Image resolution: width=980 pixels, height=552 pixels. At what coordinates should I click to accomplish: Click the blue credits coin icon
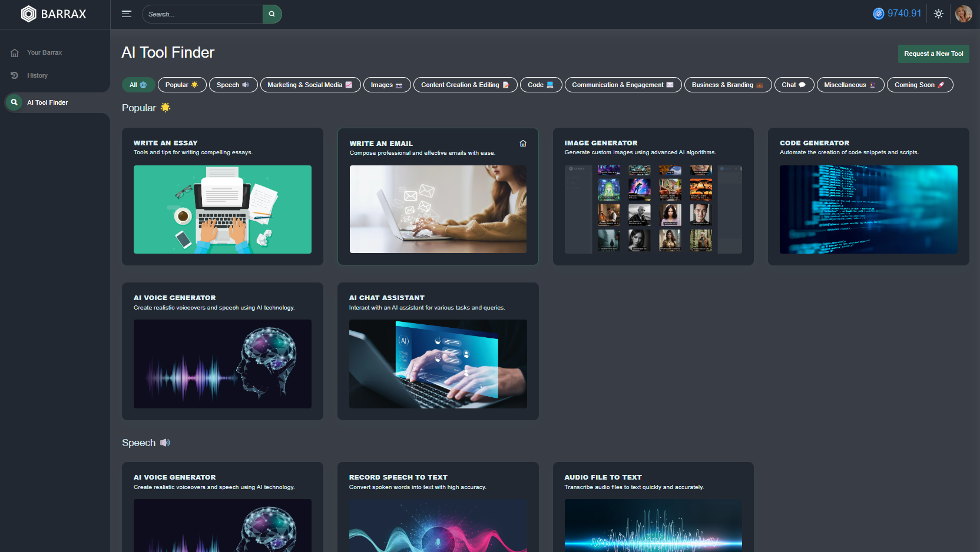(879, 14)
